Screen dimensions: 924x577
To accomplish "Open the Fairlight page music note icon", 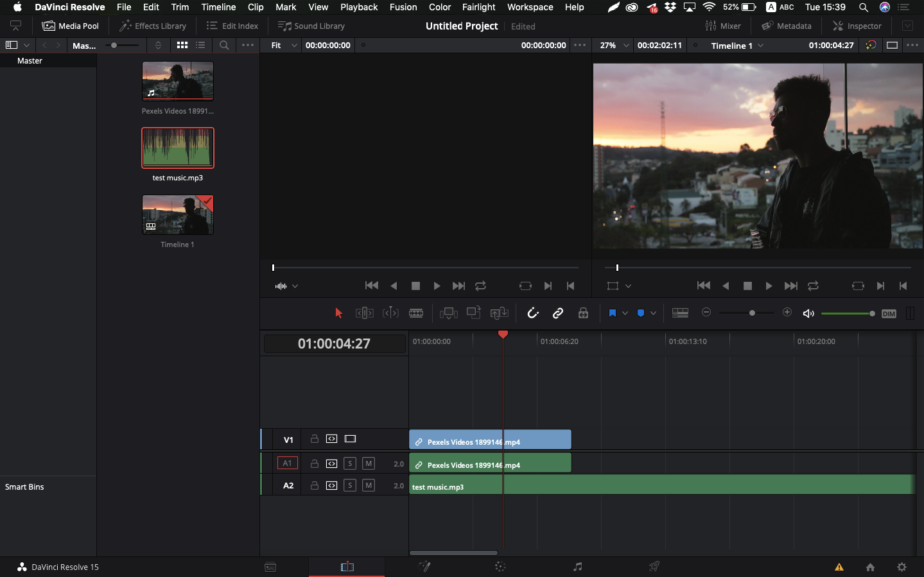I will pos(577,567).
